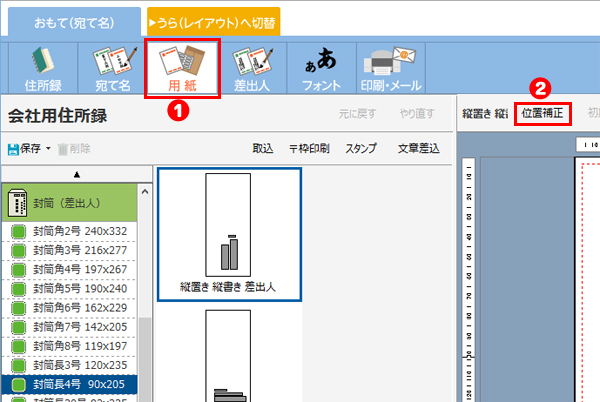The height and width of the screenshot is (402, 600).
Task: Click green icon beside 封筒長4号 90x205
Action: pos(18,385)
